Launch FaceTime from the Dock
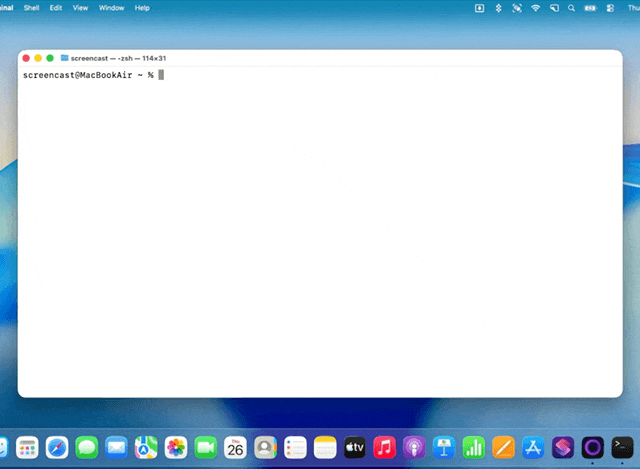This screenshot has width=640, height=469. tap(206, 447)
